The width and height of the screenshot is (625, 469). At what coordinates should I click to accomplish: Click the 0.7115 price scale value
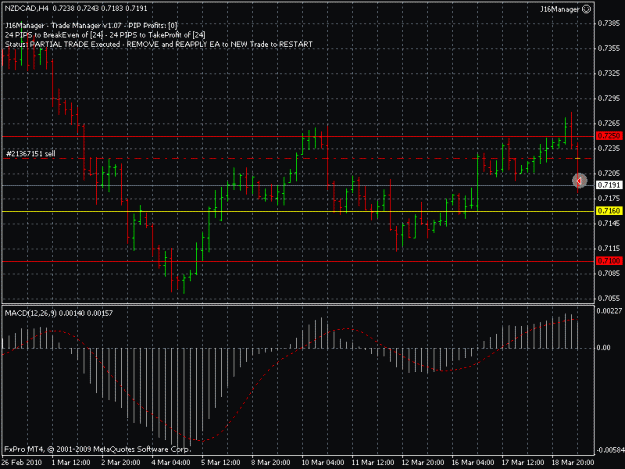click(609, 248)
